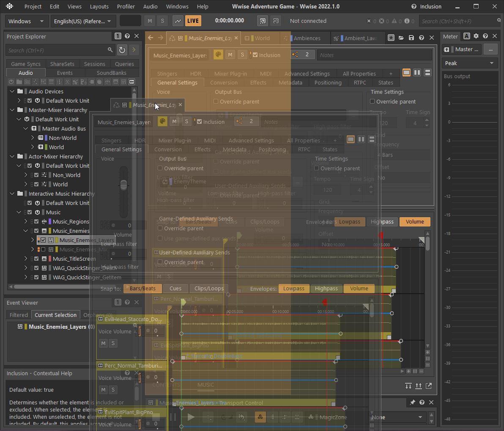Toggle the Inclusion checkbox for Music_Enemies_Layer
504x431 pixels.
[255, 55]
